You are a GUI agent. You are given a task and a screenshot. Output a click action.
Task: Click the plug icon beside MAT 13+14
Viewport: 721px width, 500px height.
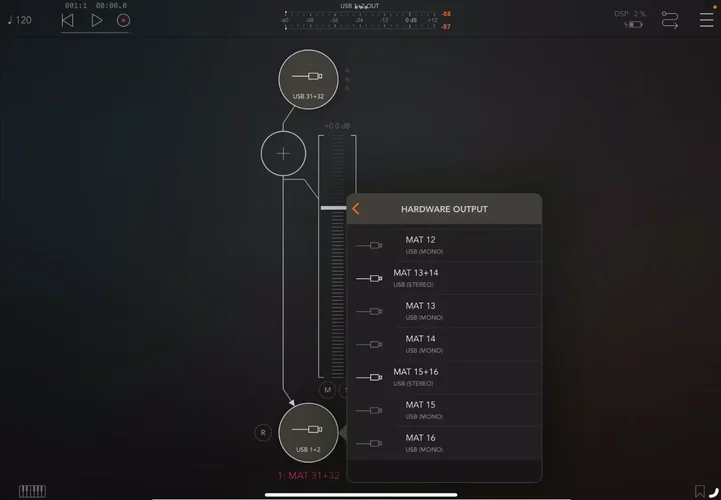[369, 278]
